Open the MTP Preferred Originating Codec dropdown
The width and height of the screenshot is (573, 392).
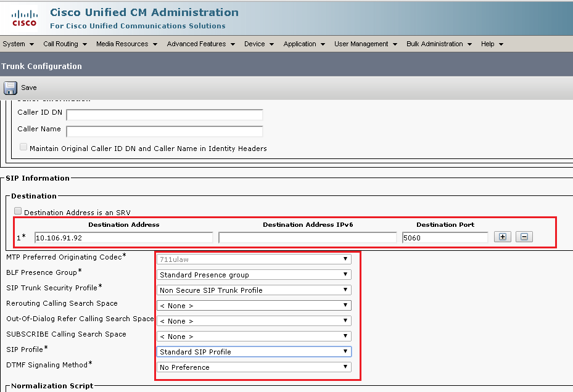tap(254, 259)
